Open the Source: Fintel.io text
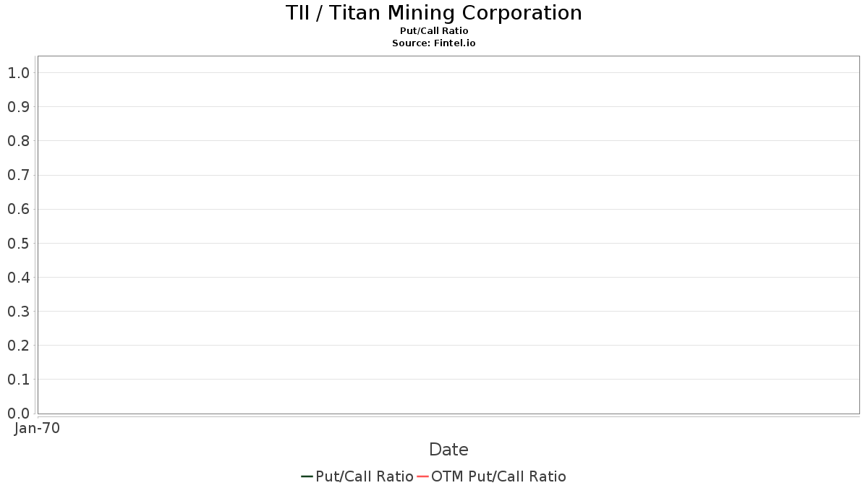This screenshot has height=488, width=868. [434, 43]
